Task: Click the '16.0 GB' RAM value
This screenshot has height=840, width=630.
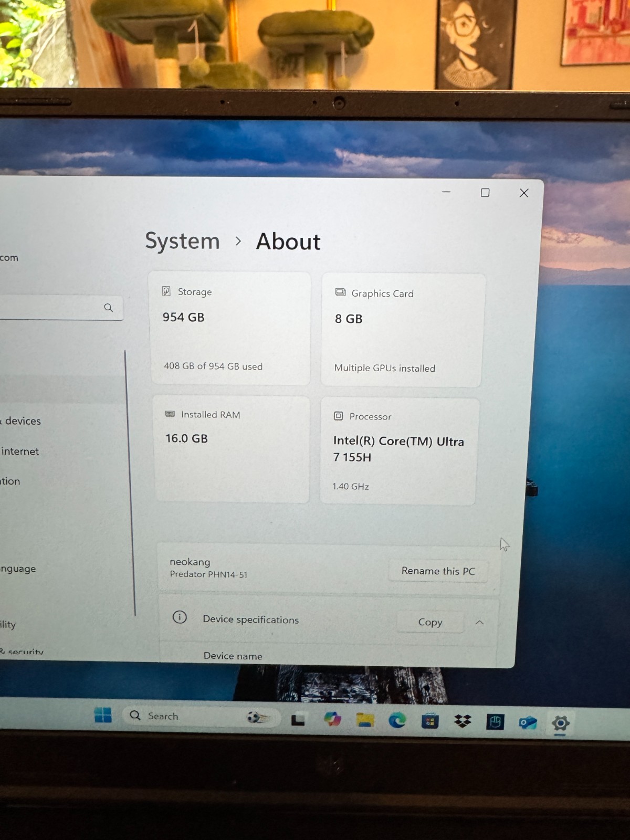Action: [x=186, y=438]
